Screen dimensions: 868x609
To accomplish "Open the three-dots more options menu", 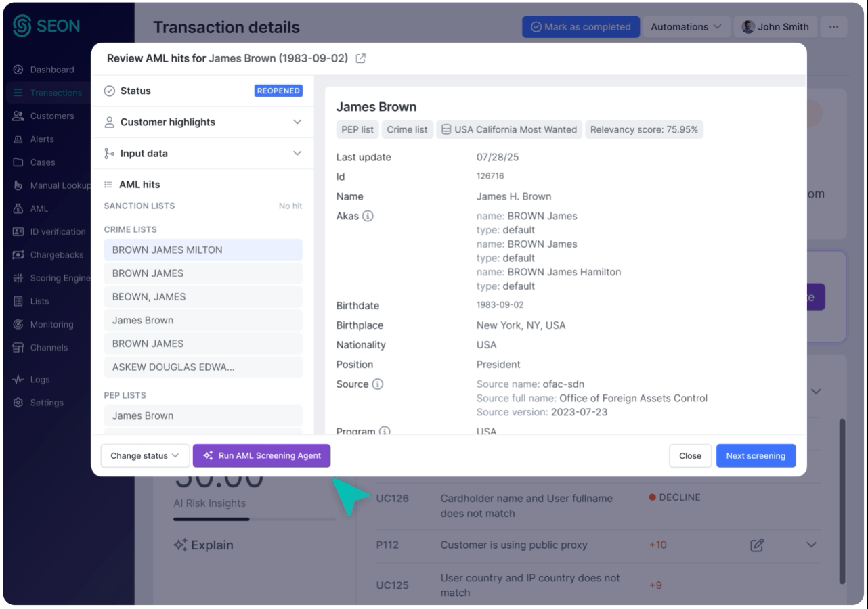I will pyautogui.click(x=833, y=27).
